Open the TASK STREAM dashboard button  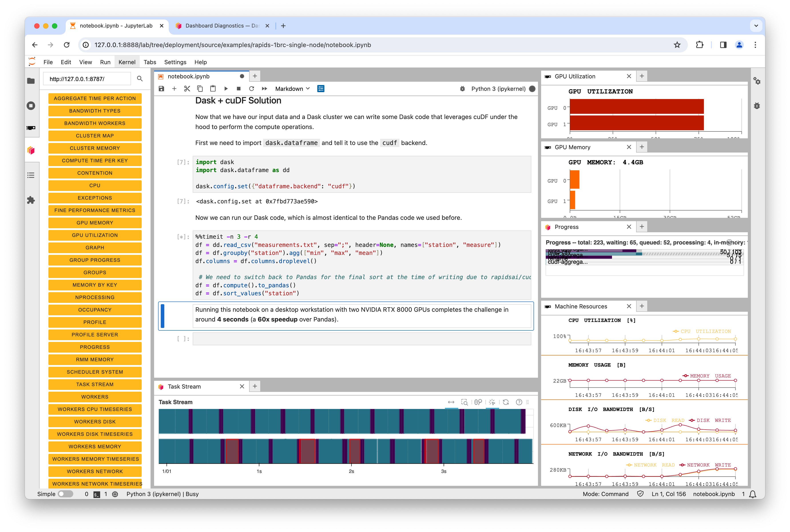pyautogui.click(x=95, y=384)
